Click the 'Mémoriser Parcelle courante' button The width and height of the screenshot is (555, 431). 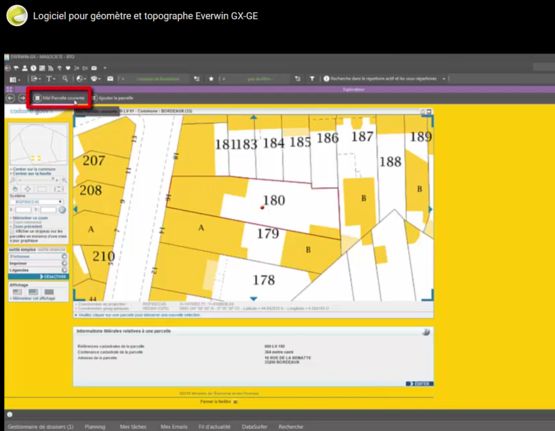click(x=59, y=98)
